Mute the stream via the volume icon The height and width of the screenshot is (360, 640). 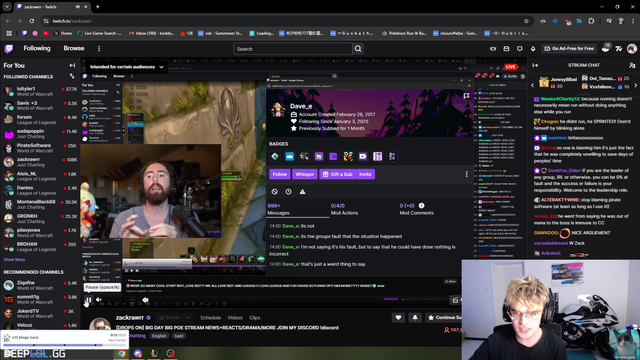(99, 300)
